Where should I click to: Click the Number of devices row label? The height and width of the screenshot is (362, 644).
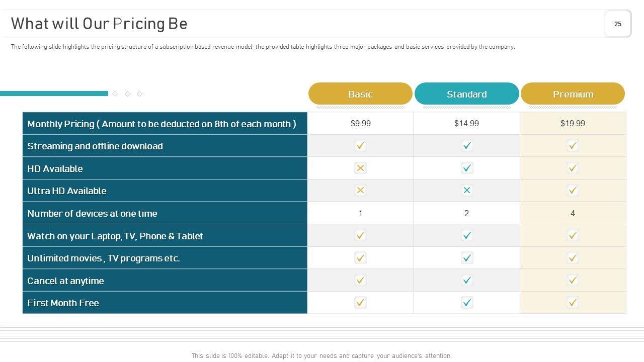click(92, 213)
